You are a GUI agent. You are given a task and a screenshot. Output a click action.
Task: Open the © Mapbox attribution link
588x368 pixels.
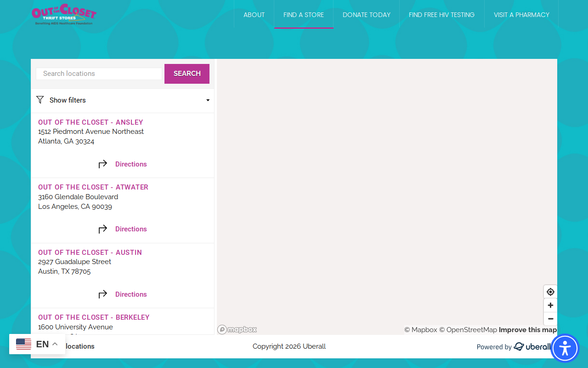tap(421, 330)
